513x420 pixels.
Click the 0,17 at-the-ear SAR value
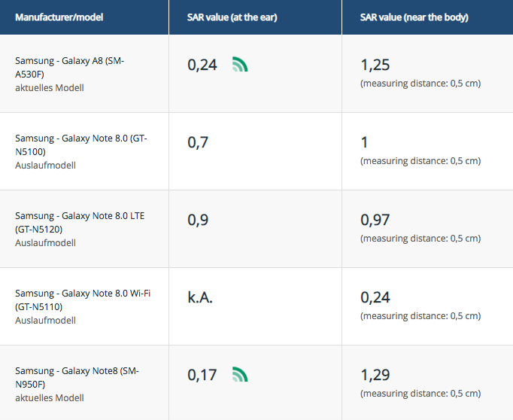[x=202, y=374]
